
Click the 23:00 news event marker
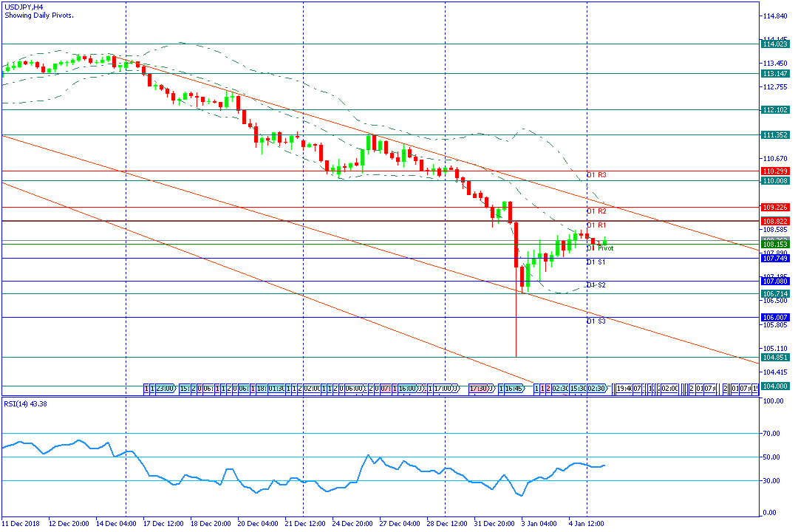pyautogui.click(x=166, y=389)
